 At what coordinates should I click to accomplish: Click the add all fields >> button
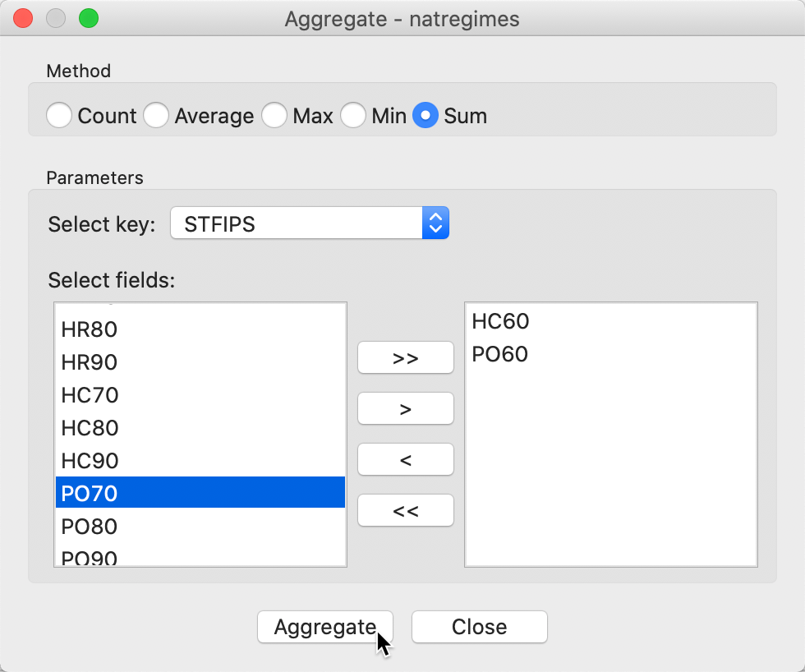[406, 357]
